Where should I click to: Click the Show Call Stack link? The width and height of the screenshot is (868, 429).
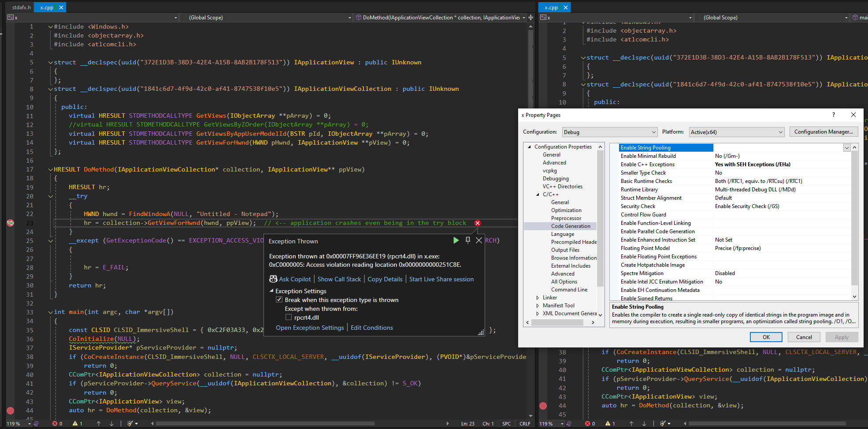(x=339, y=279)
